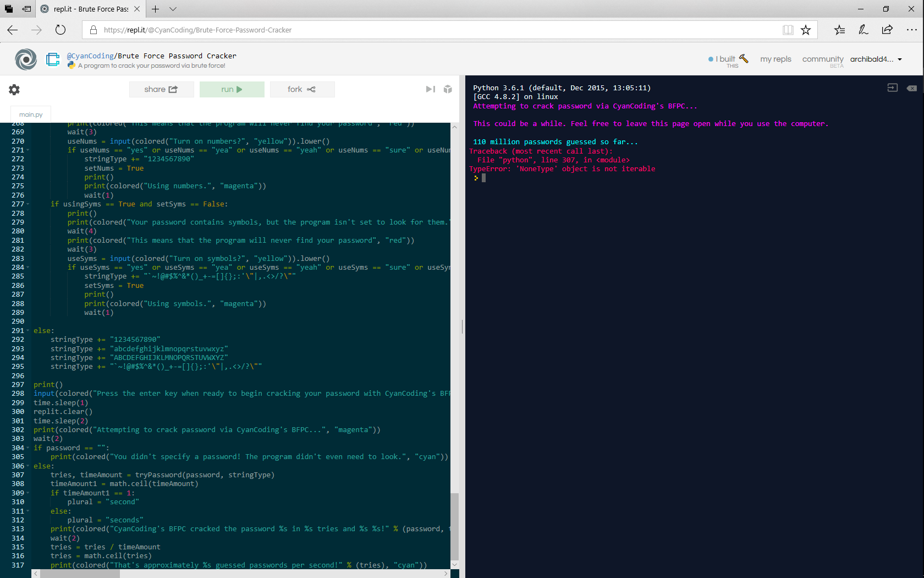
Task: Click the tabs you've set aside icon
Action: 9,9
